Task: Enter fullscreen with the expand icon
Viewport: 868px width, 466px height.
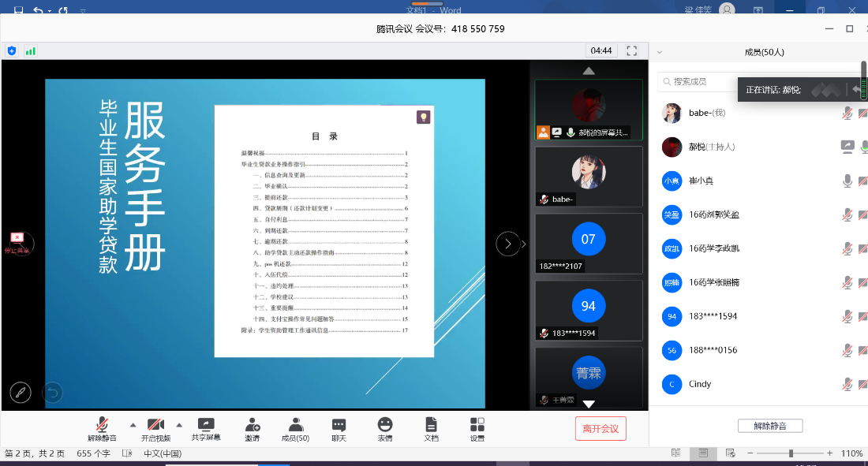Action: 631,50
